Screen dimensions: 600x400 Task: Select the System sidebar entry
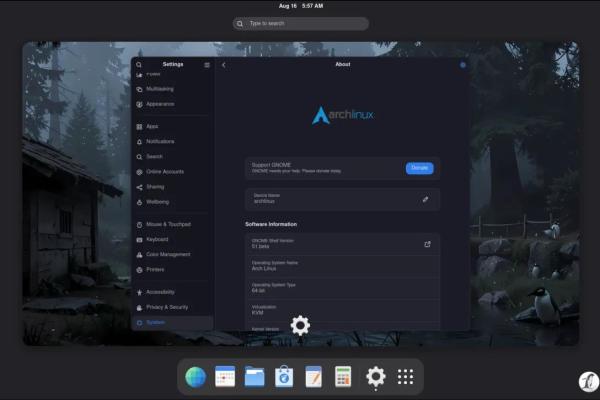click(x=172, y=323)
